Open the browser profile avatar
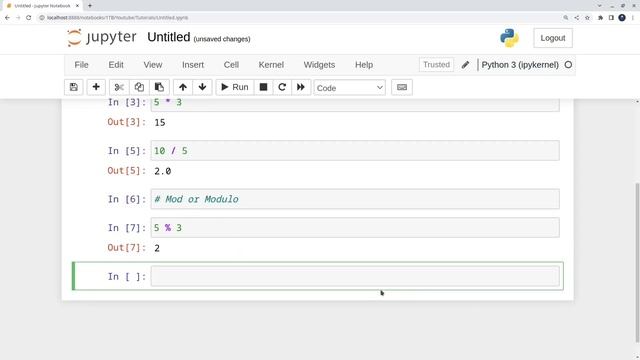 click(622, 18)
